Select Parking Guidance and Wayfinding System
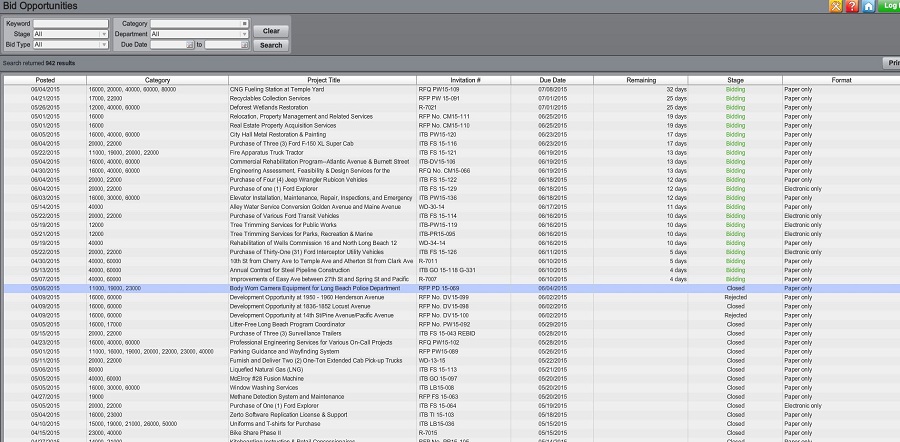 285,351
